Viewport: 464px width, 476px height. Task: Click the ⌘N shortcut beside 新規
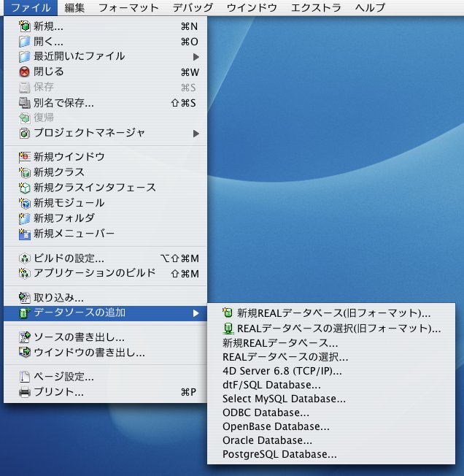coord(189,27)
